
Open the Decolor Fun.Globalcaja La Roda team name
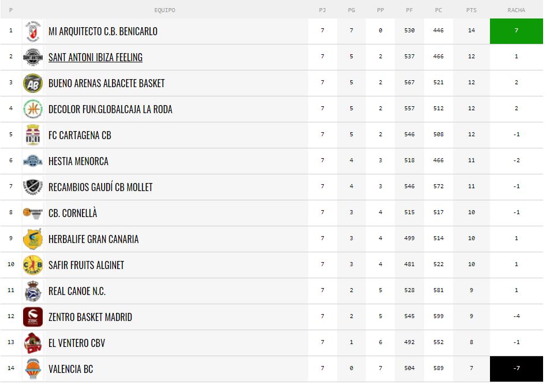point(110,109)
